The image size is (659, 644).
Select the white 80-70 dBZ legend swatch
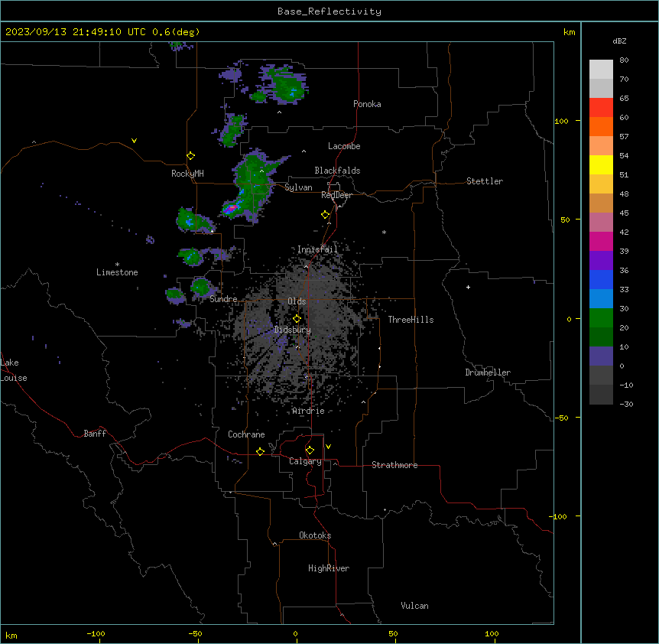point(601,70)
